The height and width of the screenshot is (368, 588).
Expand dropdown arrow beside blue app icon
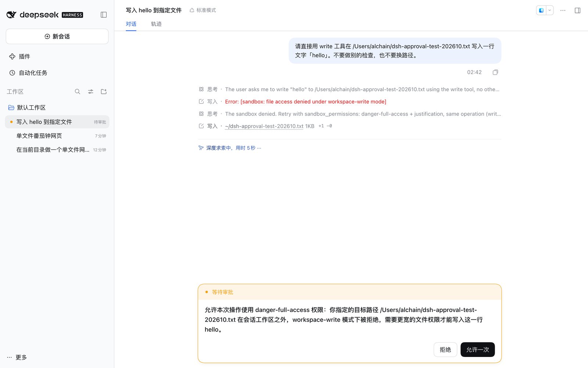pos(550,10)
